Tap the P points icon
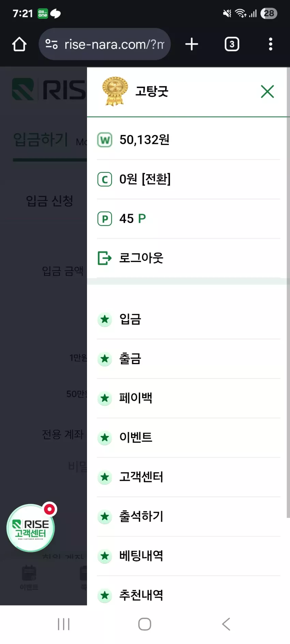Screen dimensions: 290x644 pyautogui.click(x=105, y=219)
